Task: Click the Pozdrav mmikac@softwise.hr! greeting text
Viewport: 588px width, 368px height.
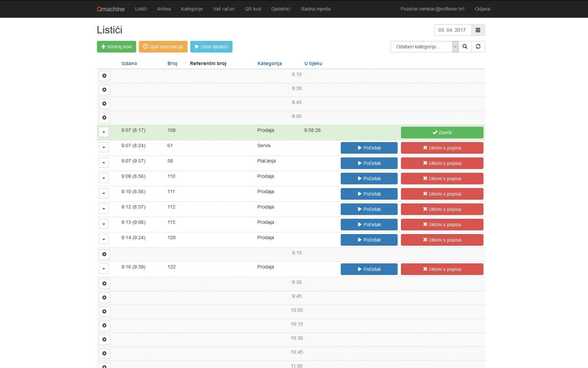Action: click(x=433, y=9)
